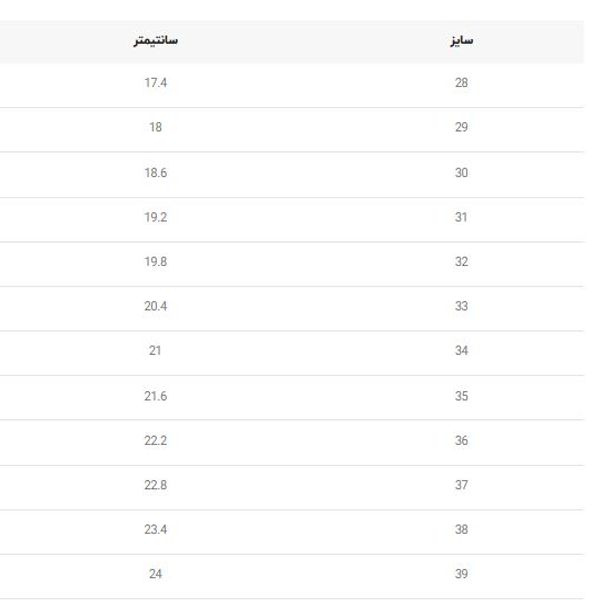Select size 37 cell

pos(461,485)
